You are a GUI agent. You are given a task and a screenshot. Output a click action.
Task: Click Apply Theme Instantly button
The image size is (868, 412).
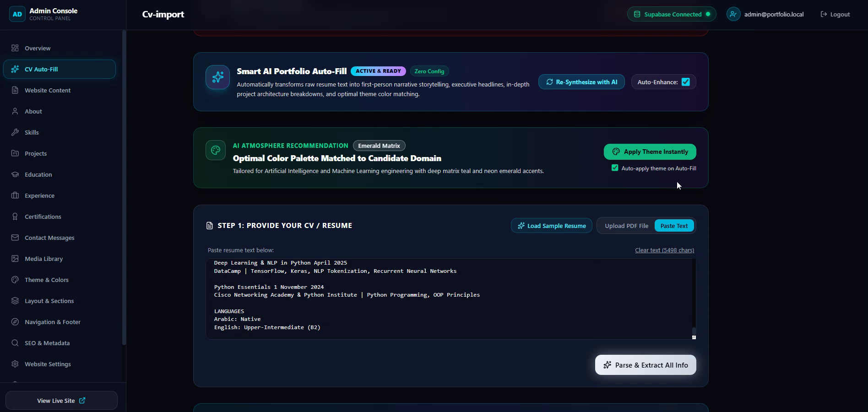point(650,152)
